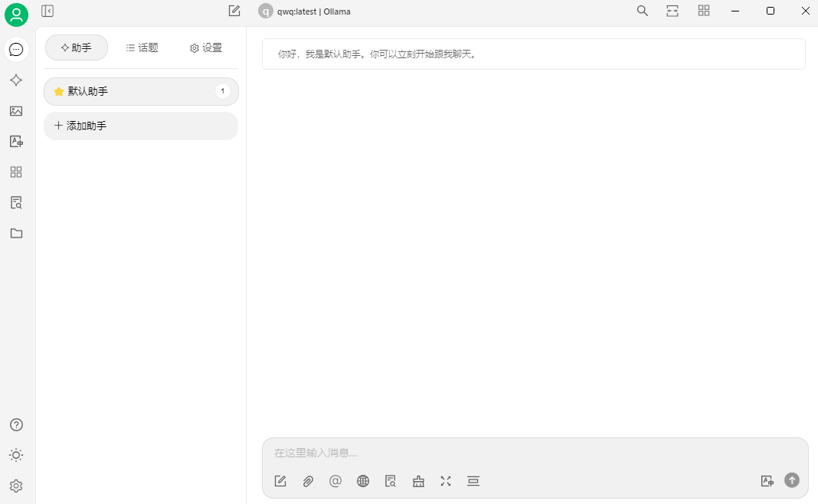Open the image painting sidebar icon

(16, 111)
